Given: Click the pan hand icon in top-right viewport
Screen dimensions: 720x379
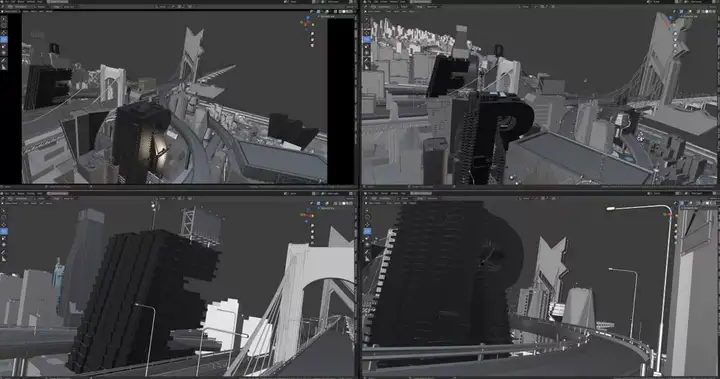Looking at the screenshot, I should (x=675, y=40).
